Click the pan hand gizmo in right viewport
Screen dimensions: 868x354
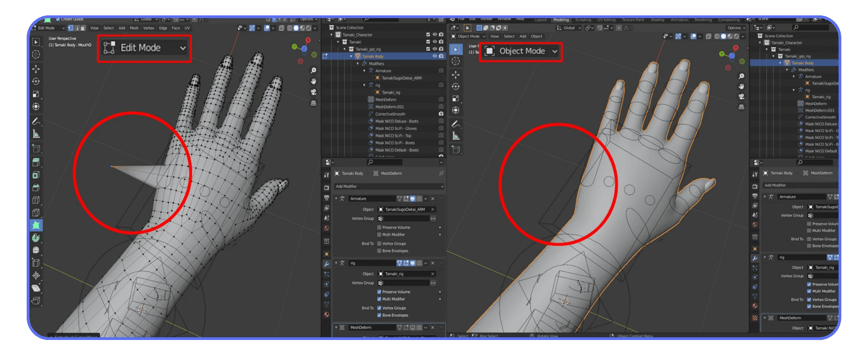click(741, 86)
